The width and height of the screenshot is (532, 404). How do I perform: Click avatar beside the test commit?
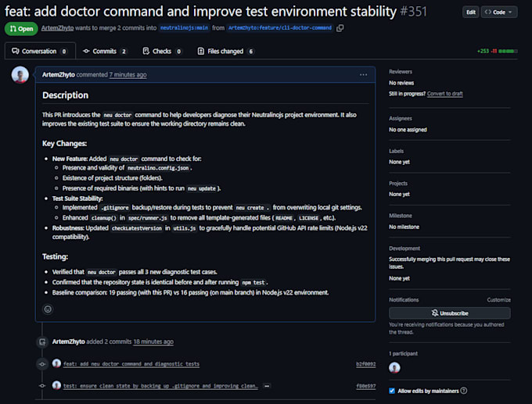[56, 385]
